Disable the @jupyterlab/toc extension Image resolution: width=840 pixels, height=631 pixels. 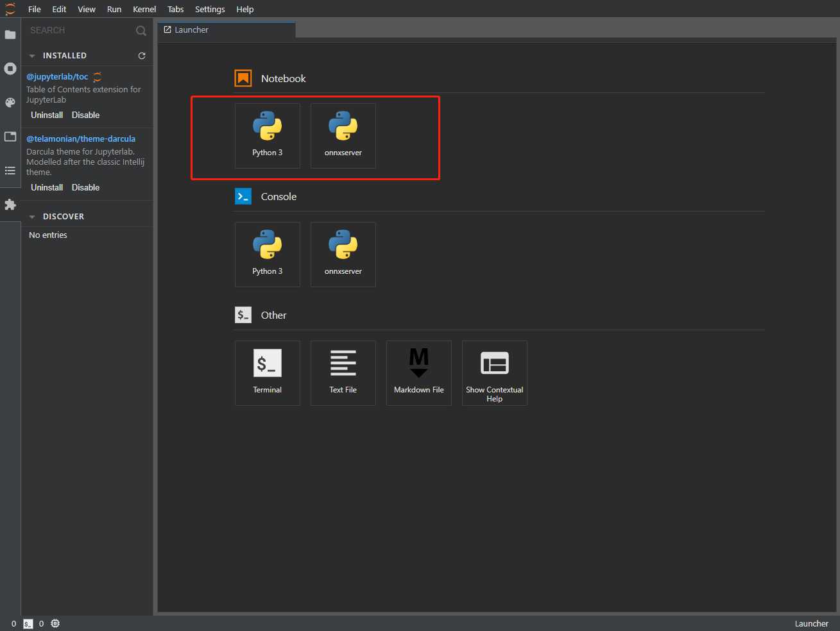86,115
